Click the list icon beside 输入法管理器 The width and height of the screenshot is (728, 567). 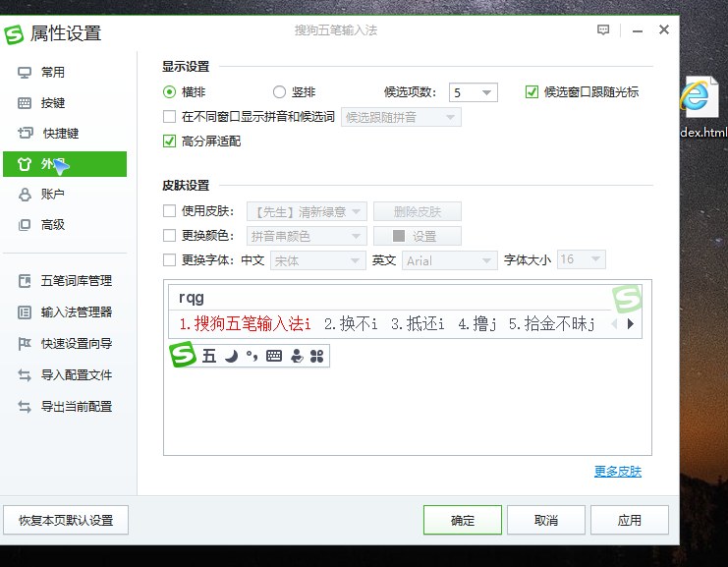[x=25, y=312]
